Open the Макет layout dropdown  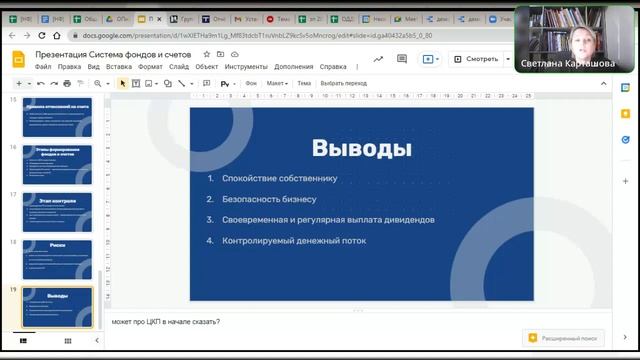(277, 83)
